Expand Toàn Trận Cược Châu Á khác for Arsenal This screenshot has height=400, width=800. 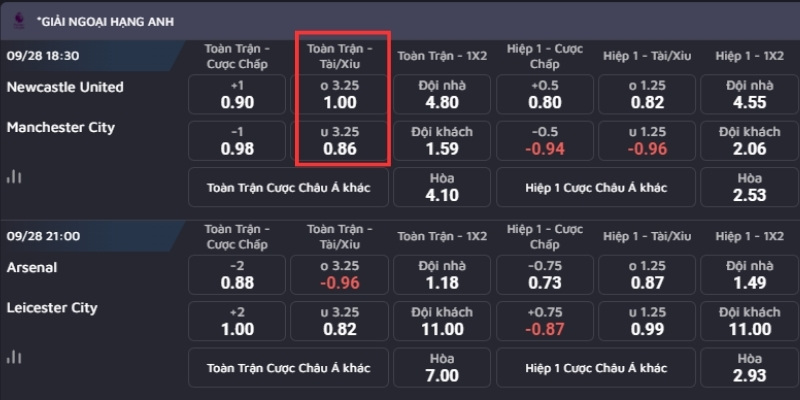tap(288, 368)
